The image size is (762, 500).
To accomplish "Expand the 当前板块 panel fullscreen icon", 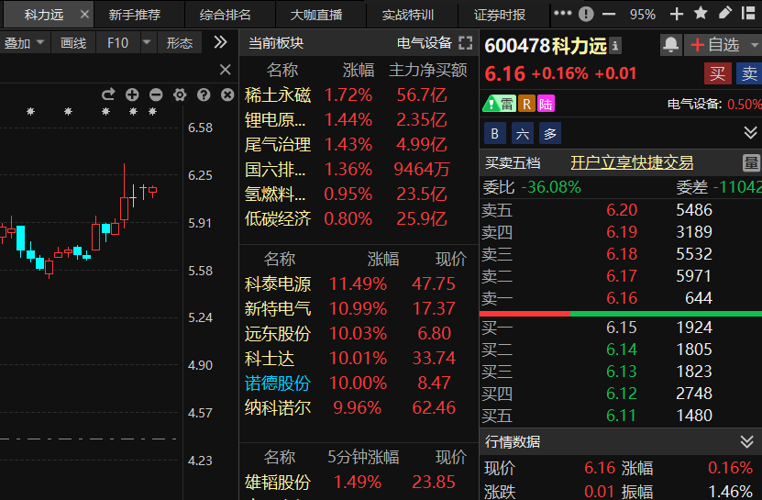I will [x=465, y=43].
